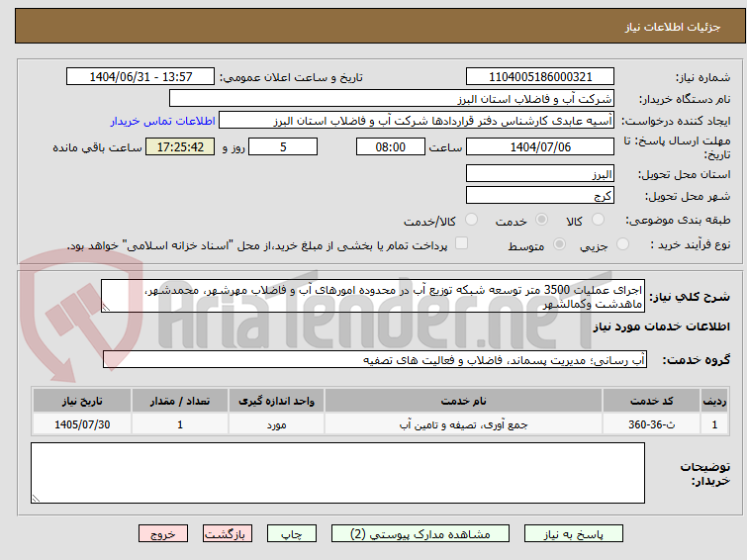Click the announcement date field 1404/06/31 - 13:57
747x560 pixels.
pyautogui.click(x=140, y=77)
